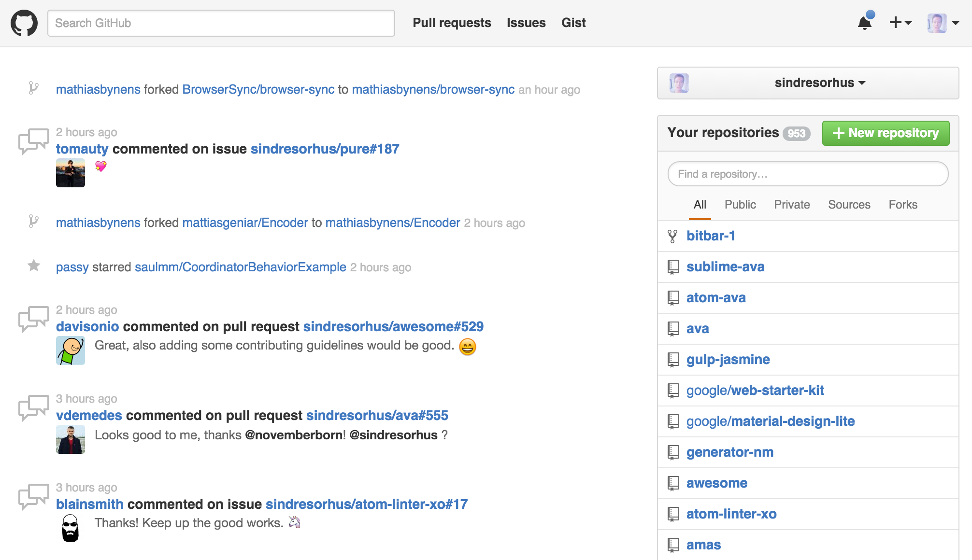
Task: Click davisonio's avatar thumbnail
Action: [x=71, y=350]
